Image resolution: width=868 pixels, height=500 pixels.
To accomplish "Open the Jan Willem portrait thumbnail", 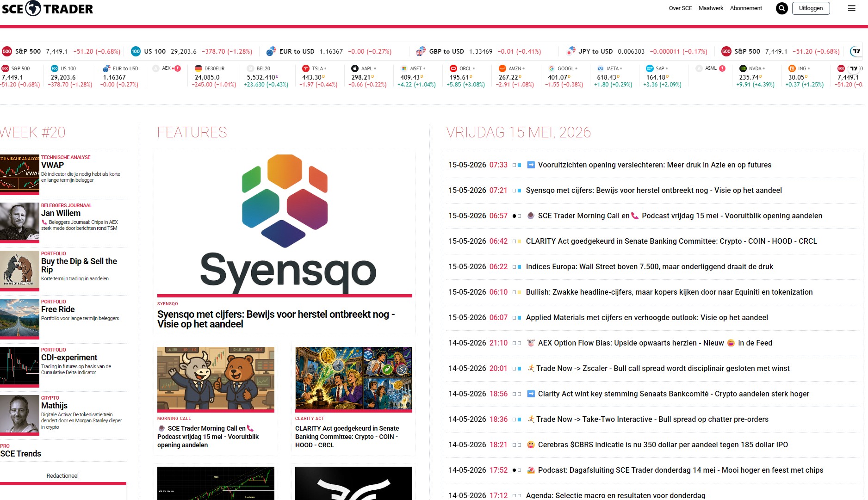I will click(19, 222).
